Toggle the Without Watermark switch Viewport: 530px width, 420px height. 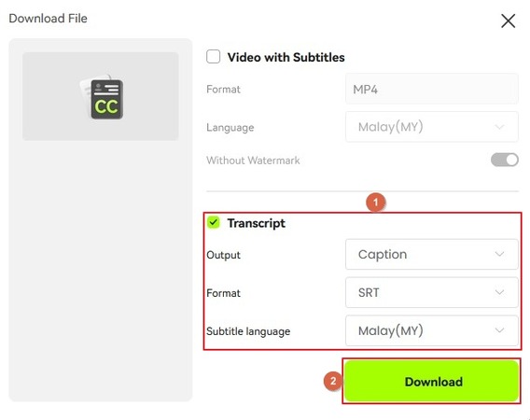(505, 160)
